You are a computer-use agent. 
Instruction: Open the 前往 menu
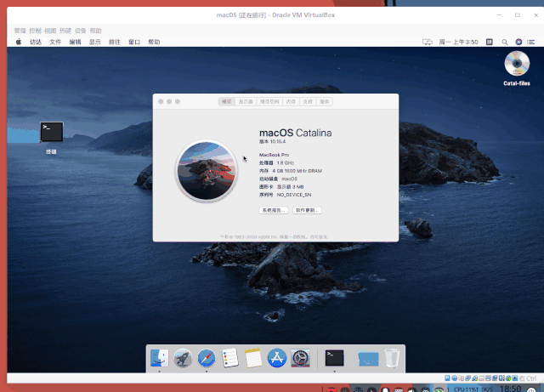tap(115, 42)
